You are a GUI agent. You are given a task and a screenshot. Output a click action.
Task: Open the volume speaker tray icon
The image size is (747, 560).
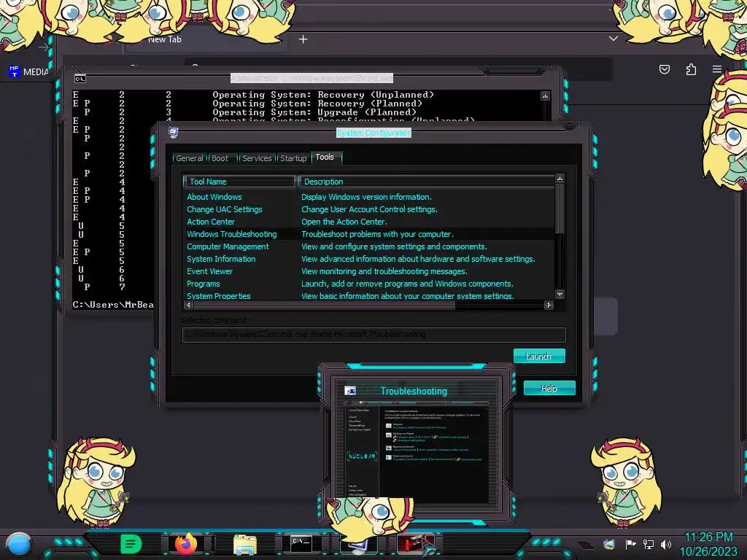tap(666, 544)
